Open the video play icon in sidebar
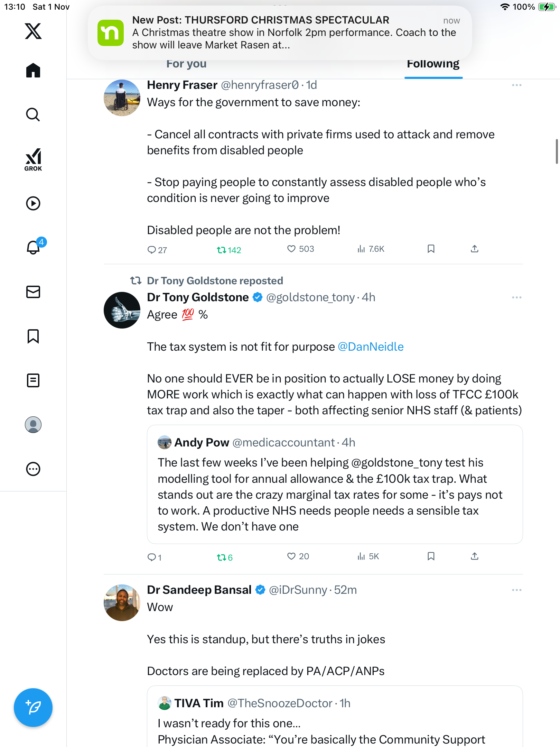Viewport: 560px width, 747px height. pos(33,203)
